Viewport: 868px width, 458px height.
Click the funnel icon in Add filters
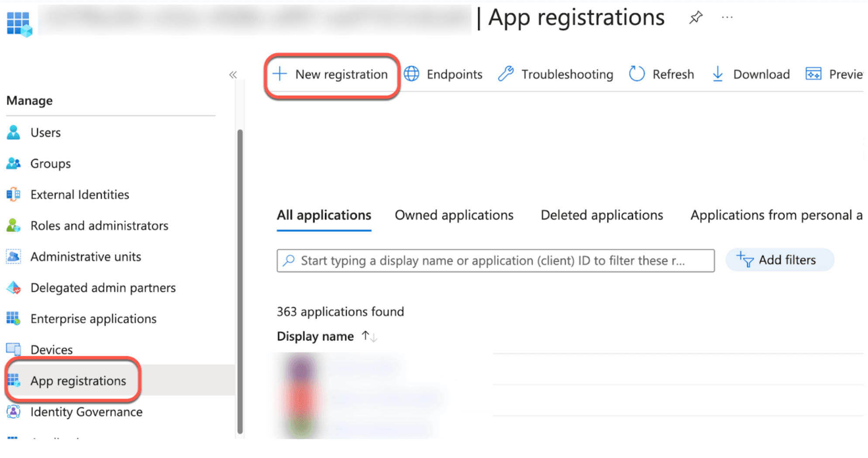pos(745,260)
